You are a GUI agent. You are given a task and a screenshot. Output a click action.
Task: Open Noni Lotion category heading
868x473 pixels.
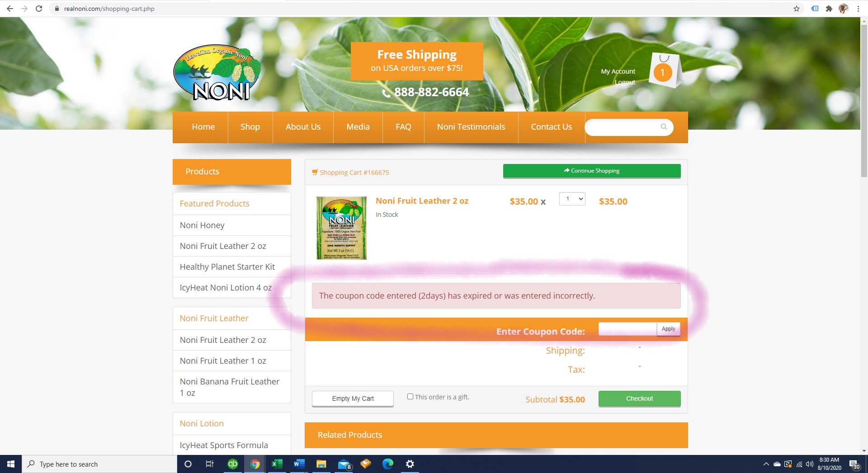(202, 424)
